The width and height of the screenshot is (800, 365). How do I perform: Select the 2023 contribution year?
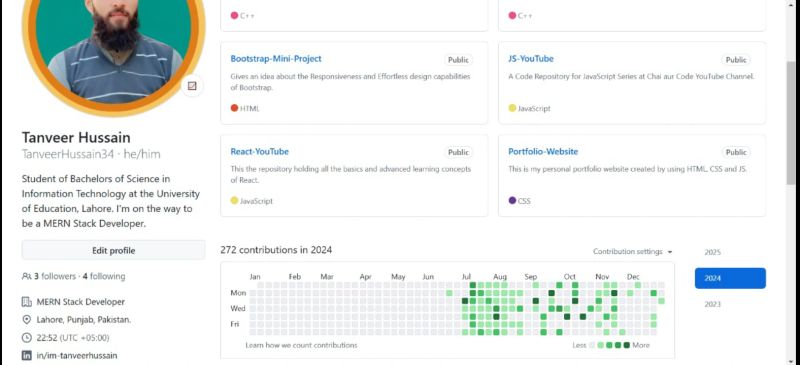pos(712,304)
